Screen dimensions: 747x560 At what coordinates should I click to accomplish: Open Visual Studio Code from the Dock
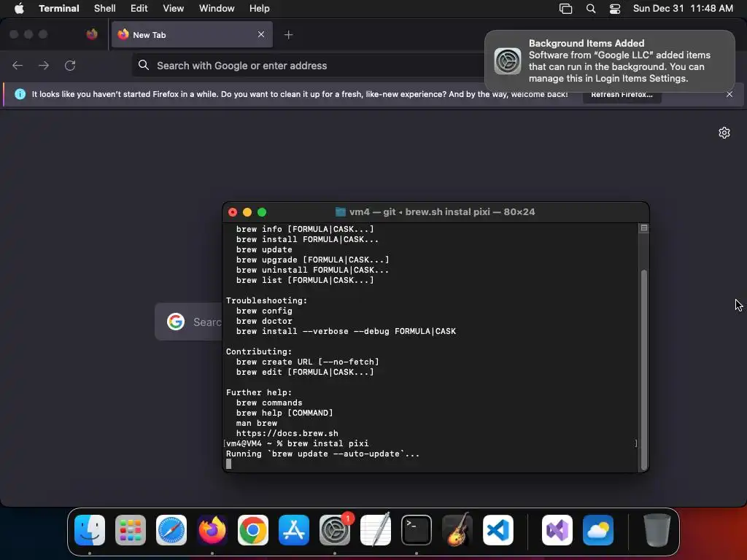pyautogui.click(x=498, y=529)
